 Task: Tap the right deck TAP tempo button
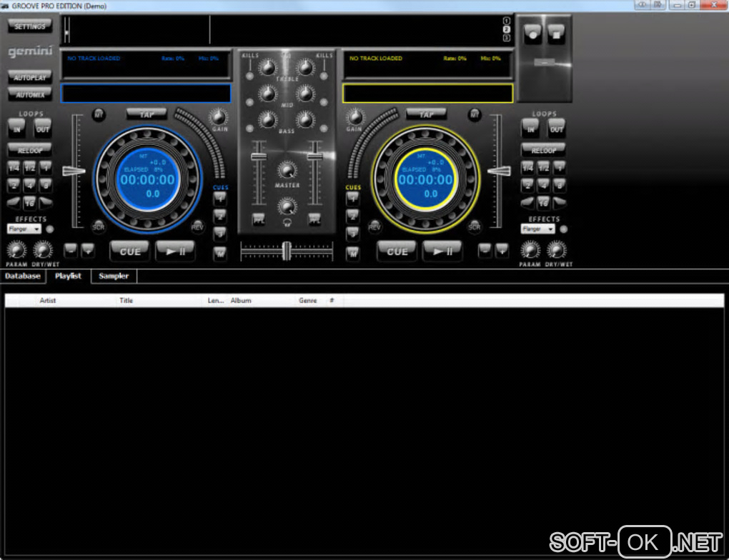click(427, 114)
